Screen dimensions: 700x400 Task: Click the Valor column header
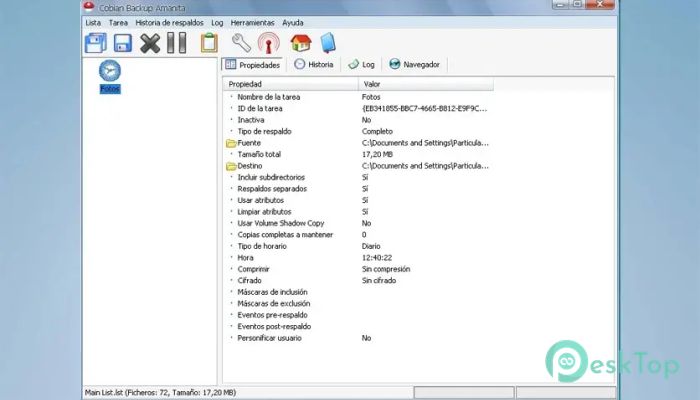[x=426, y=84]
